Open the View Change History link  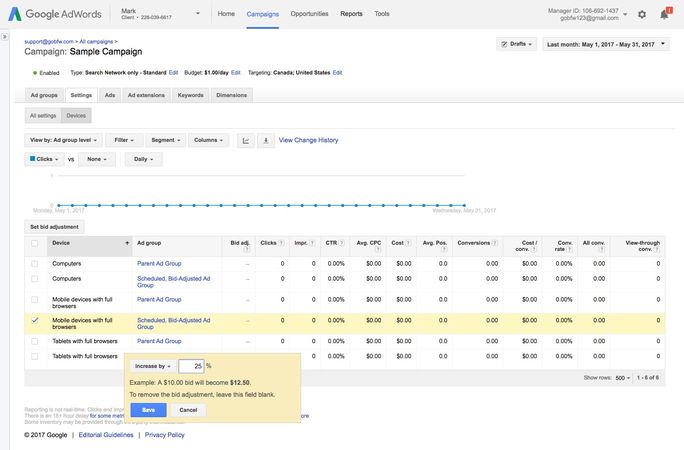pyautogui.click(x=308, y=140)
